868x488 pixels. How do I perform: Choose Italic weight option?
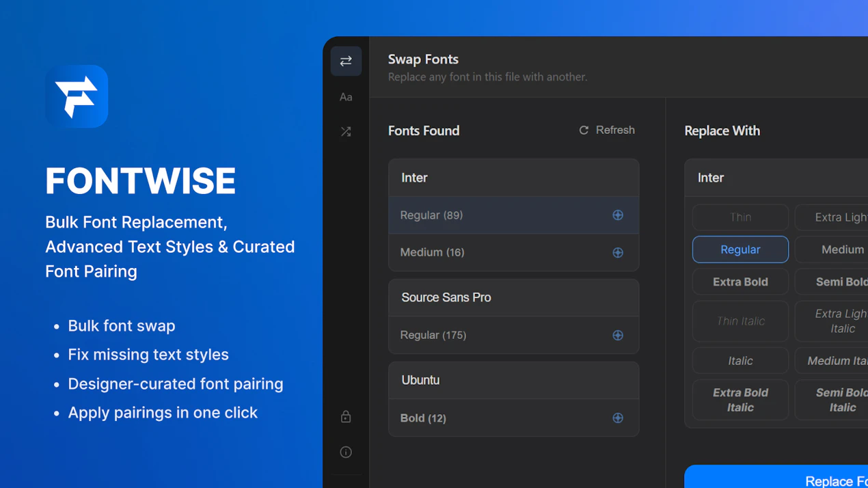click(740, 360)
